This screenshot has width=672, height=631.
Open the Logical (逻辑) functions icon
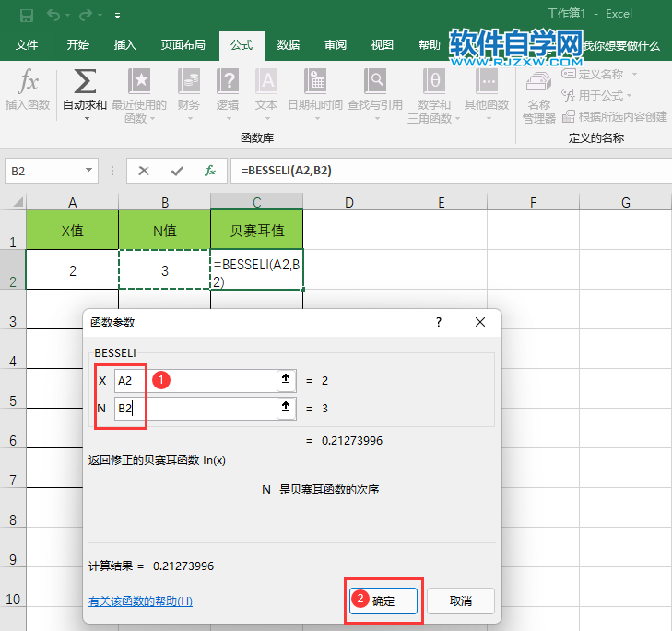click(x=228, y=81)
